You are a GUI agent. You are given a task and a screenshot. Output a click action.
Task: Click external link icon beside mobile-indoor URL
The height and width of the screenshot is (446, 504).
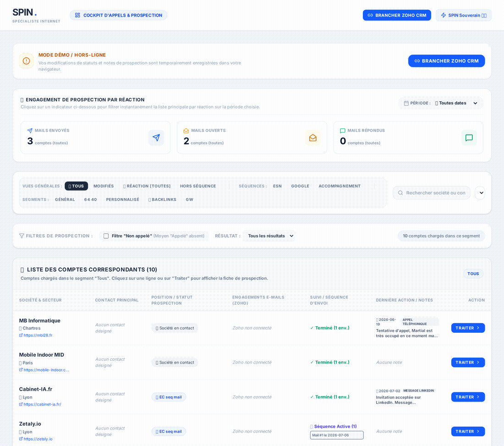tap(21, 370)
